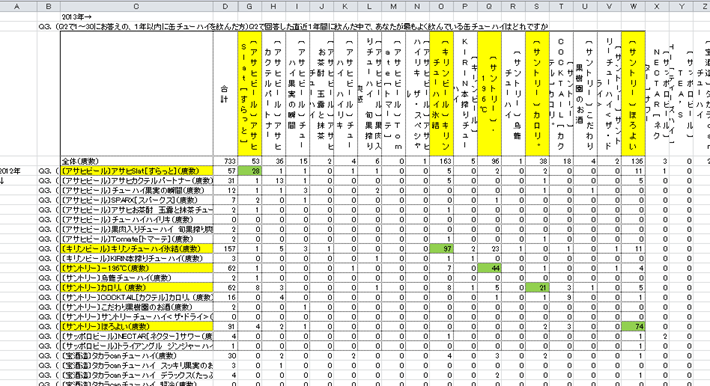Click yellow ほろよい column heading cell
710x386 pixels.
(x=633, y=94)
